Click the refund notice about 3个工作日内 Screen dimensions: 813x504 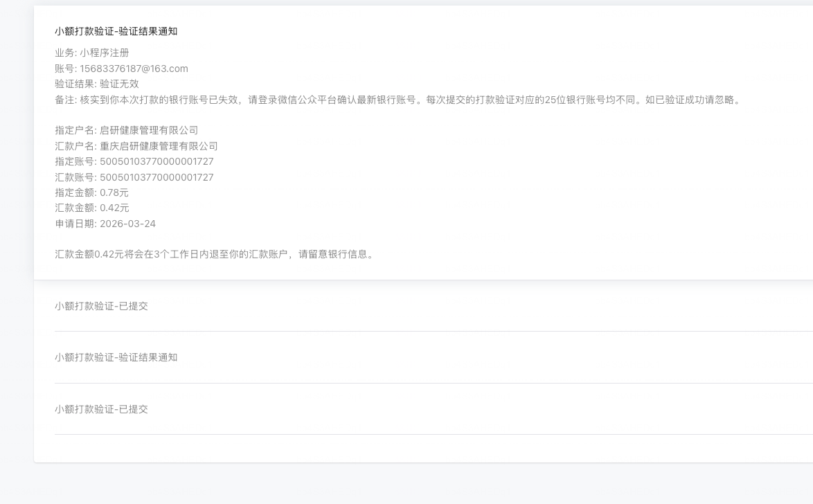(215, 255)
